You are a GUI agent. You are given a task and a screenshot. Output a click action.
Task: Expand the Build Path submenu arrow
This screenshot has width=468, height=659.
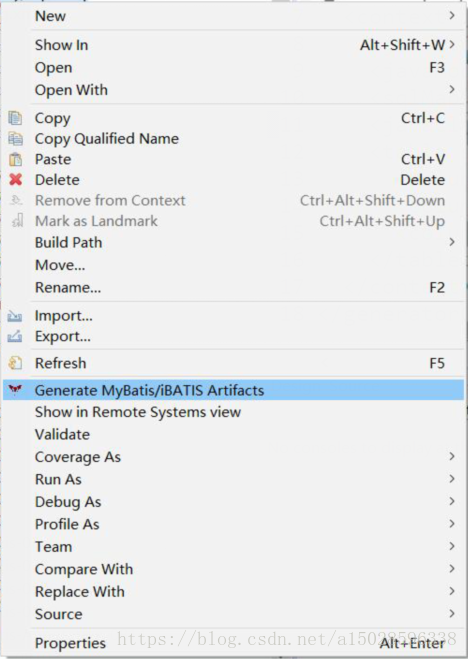point(452,242)
